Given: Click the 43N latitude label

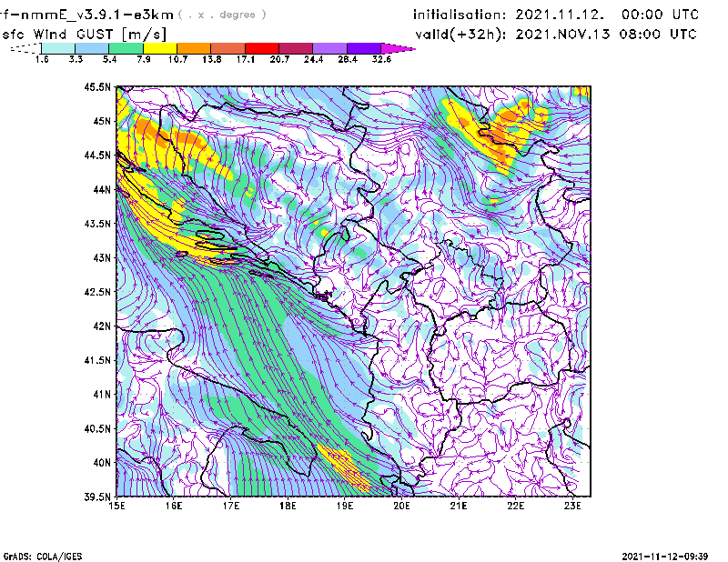Looking at the screenshot, I should (x=102, y=257).
